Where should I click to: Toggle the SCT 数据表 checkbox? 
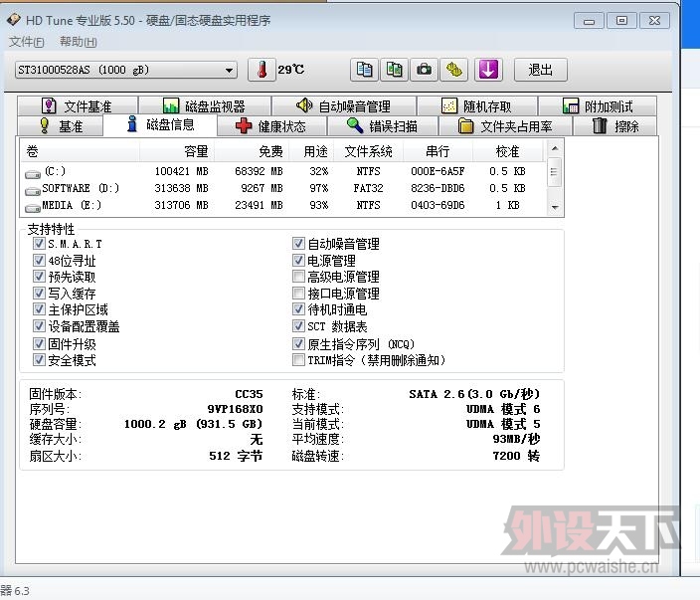pos(298,326)
